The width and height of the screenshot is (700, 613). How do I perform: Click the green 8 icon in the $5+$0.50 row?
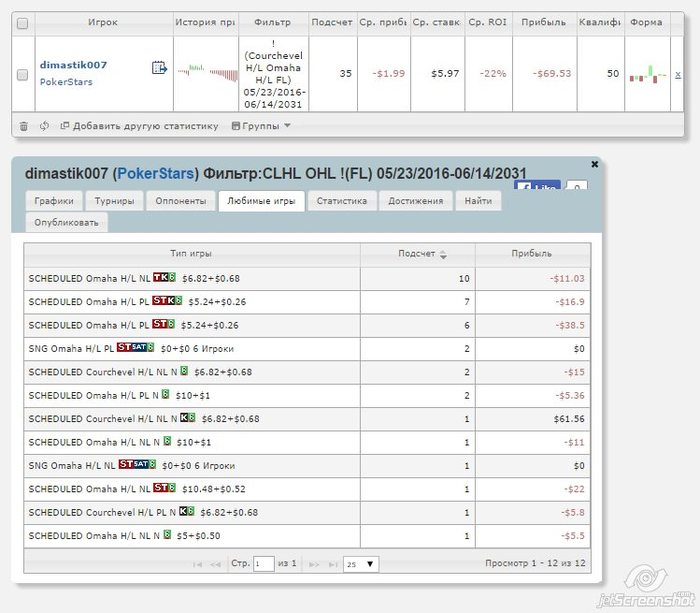(167, 534)
